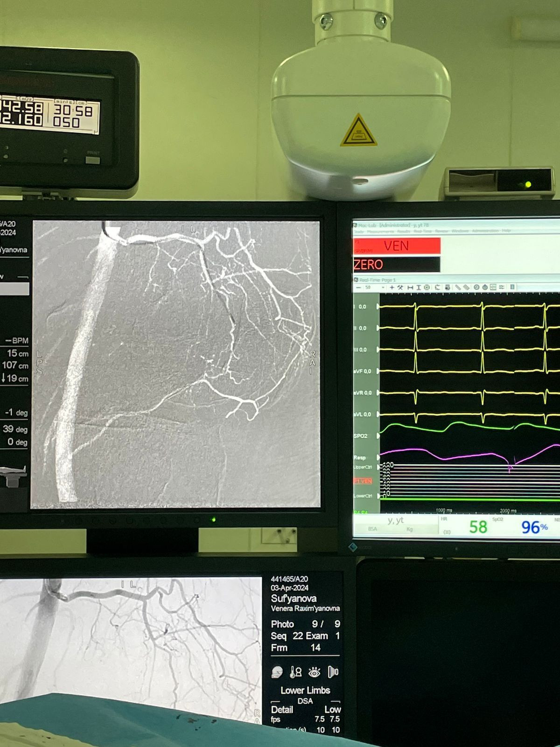Click the lower angiogram thumbnail image

(x=131, y=640)
